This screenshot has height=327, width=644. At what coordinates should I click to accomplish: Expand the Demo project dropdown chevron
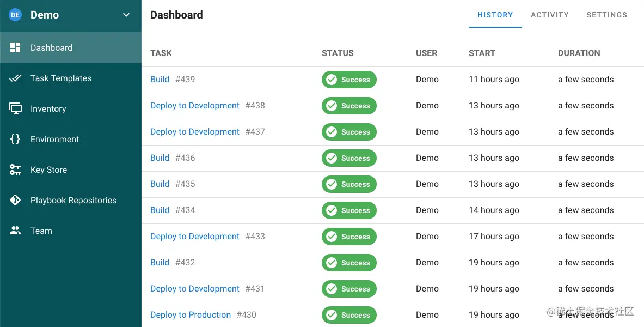tap(126, 15)
